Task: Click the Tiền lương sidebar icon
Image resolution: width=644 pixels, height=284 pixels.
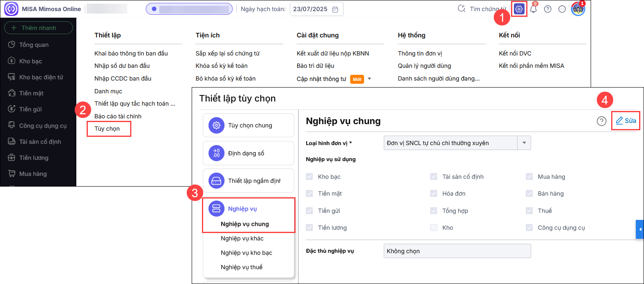Action: (11, 157)
